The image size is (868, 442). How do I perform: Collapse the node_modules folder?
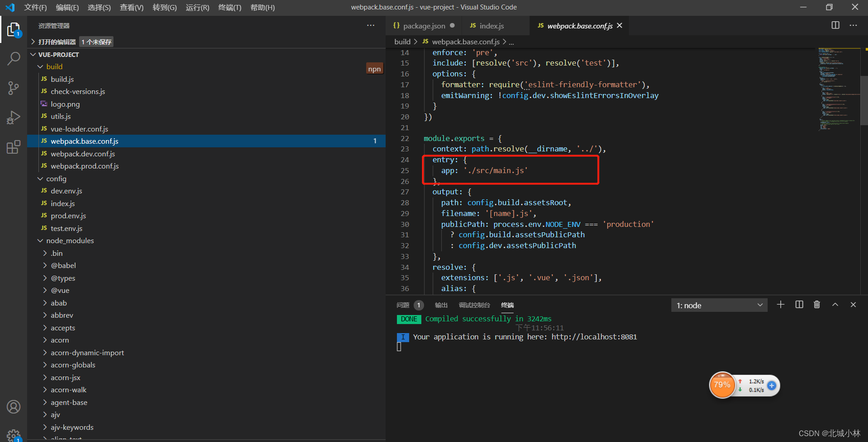pyautogui.click(x=40, y=240)
